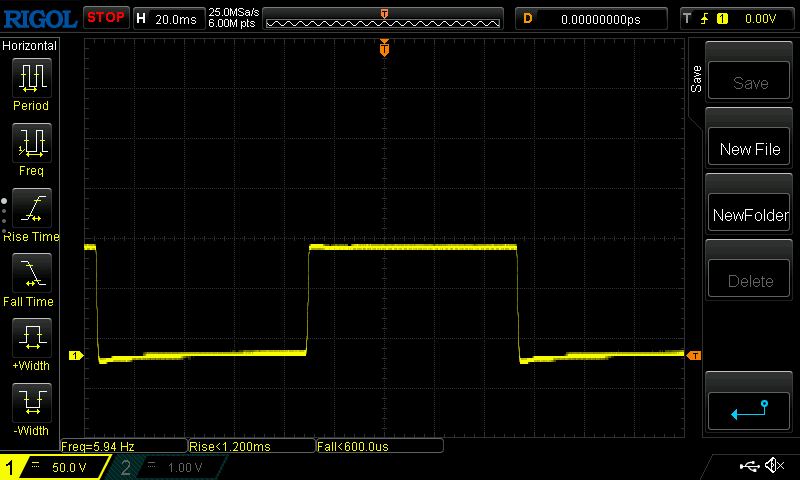
Task: Open the horizontal timebase 20.0ms setting
Action: coord(168,18)
